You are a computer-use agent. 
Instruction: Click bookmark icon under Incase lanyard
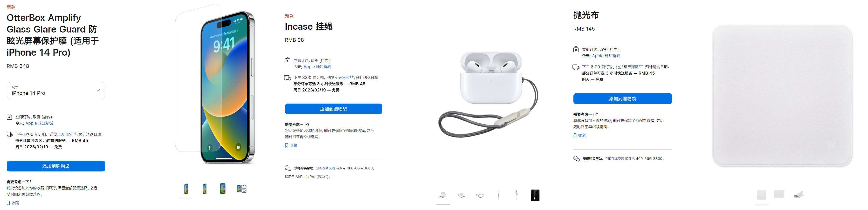(287, 145)
